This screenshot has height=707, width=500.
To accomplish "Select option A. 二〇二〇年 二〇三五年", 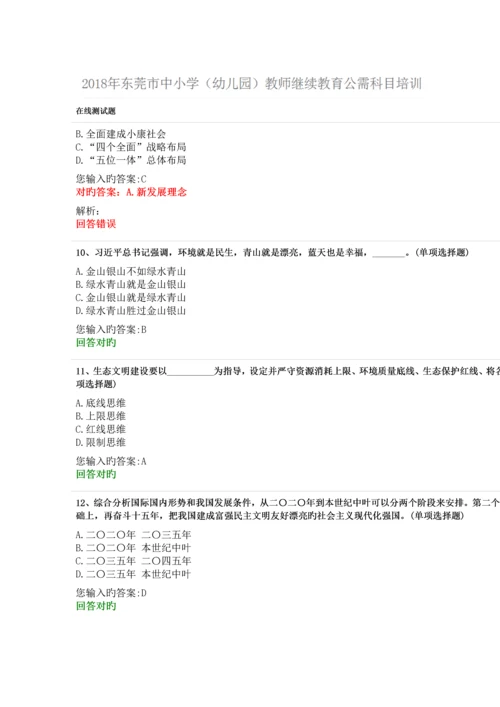I will point(133,535).
